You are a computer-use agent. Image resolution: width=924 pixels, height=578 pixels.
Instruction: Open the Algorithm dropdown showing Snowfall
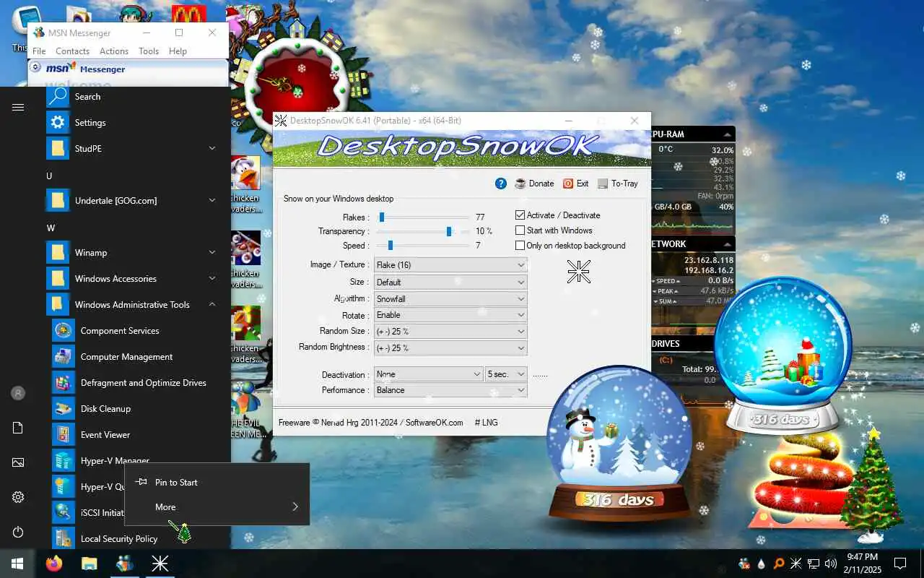[450, 298]
